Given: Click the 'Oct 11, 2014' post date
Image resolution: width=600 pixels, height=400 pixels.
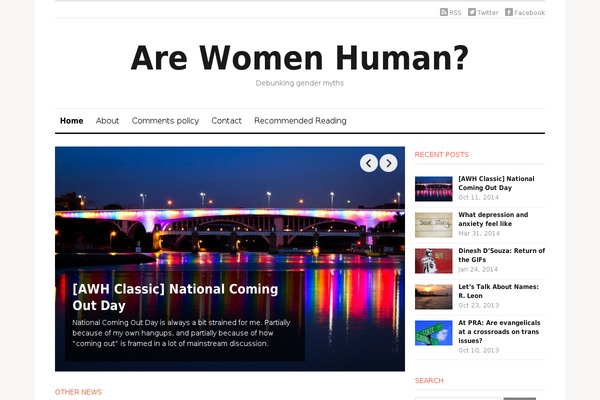Looking at the screenshot, I should click(x=479, y=198).
